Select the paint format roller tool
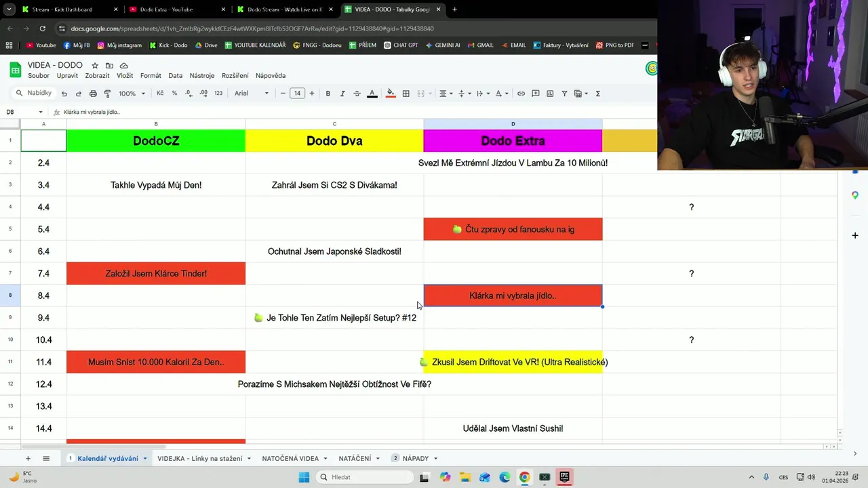This screenshot has width=868, height=488. 107,94
